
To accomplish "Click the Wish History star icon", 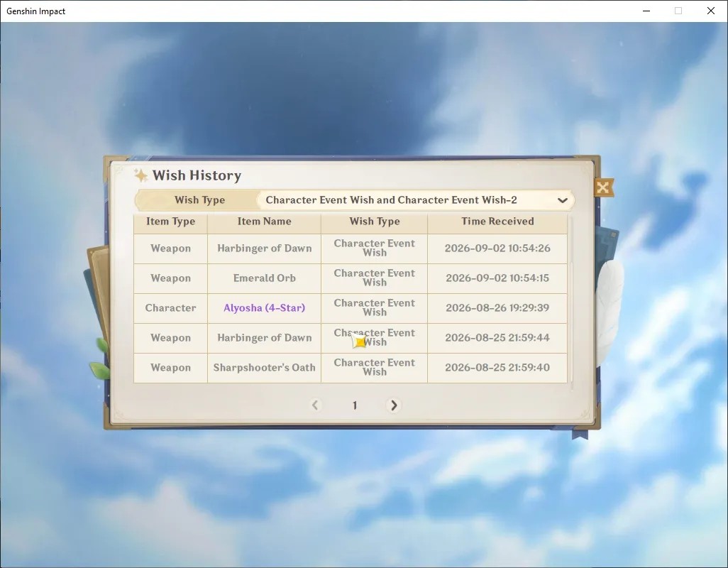I will tap(140, 175).
